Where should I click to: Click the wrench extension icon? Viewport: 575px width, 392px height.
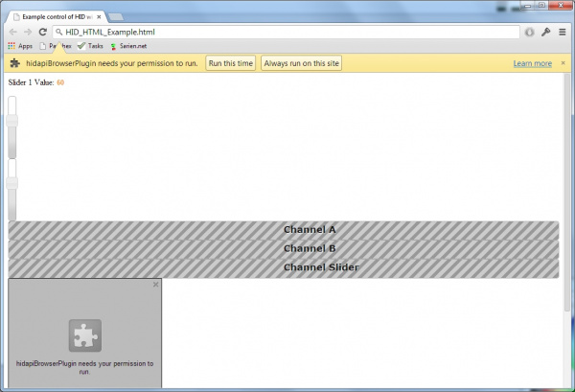pyautogui.click(x=545, y=32)
